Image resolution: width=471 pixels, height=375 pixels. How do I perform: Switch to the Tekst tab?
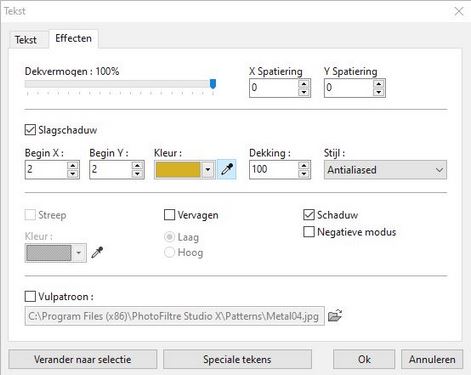[x=26, y=40]
